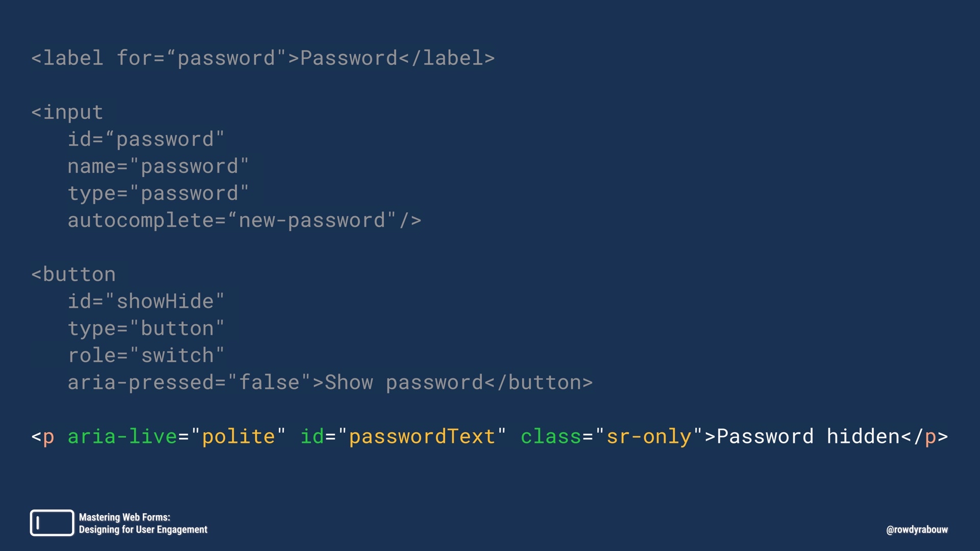The height and width of the screenshot is (551, 980).
Task: Select the yellow "polite" value
Action: coord(238,437)
